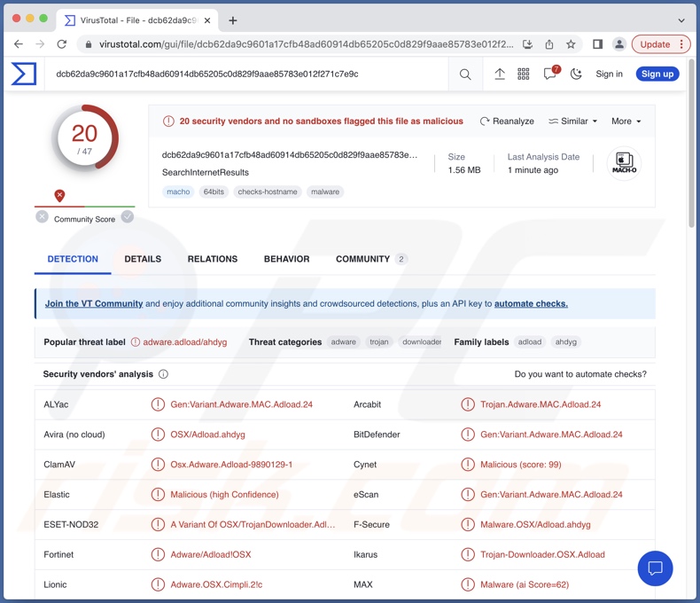This screenshot has height=603, width=700.
Task: Open the Update menu dots
Action: click(x=681, y=44)
